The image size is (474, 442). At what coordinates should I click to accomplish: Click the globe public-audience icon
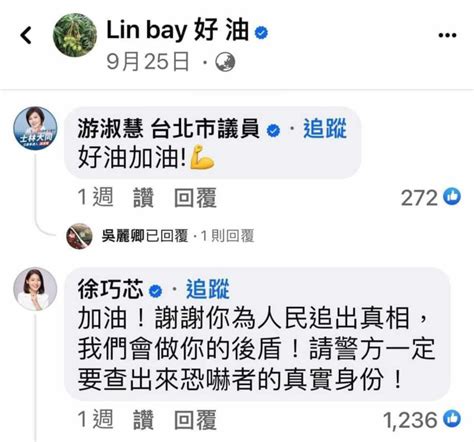[x=225, y=62]
